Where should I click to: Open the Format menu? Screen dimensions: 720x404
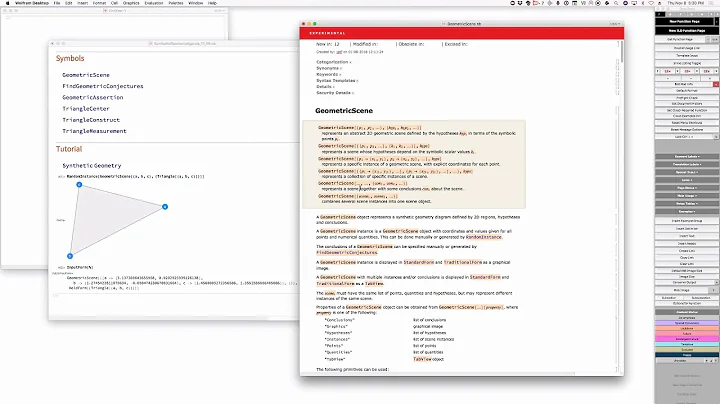click(99, 3)
